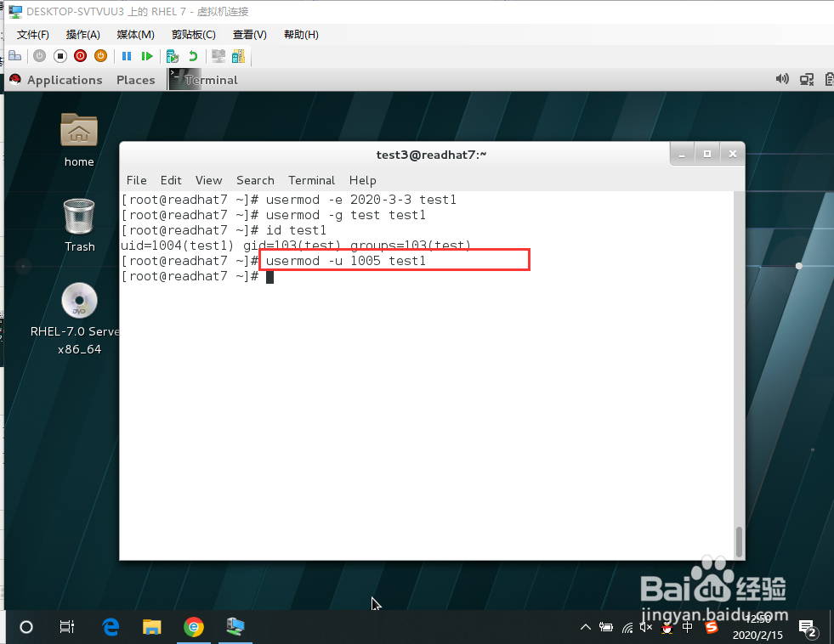Switch to Chrome on the taskbar
This screenshot has height=644, width=834.
[x=194, y=627]
